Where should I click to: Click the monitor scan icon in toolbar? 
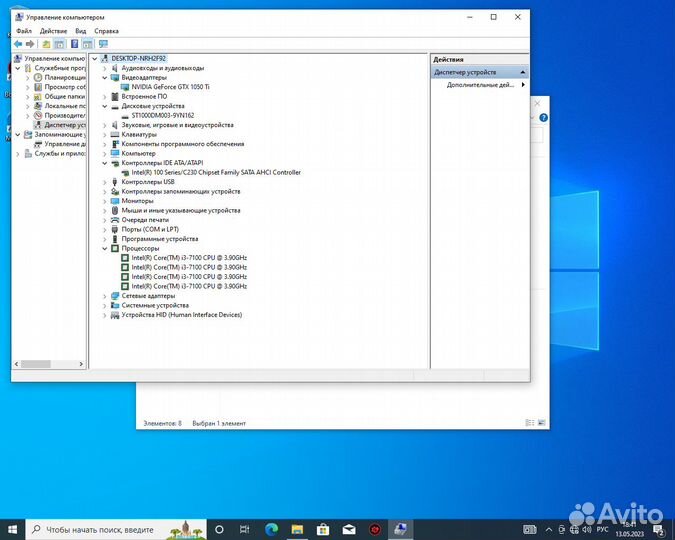click(x=103, y=44)
